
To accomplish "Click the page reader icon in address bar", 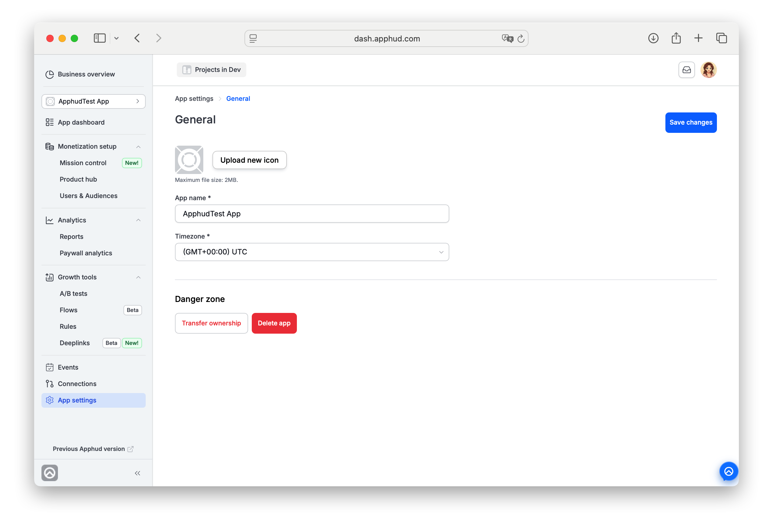I will (x=253, y=39).
